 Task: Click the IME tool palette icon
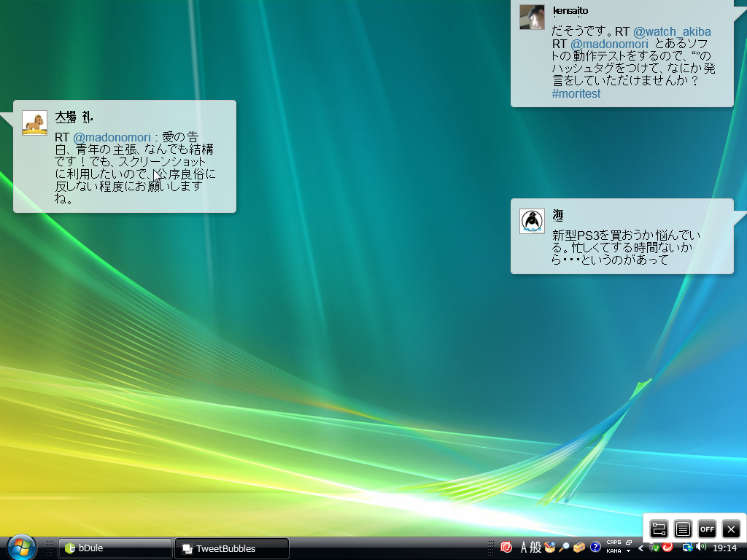pyautogui.click(x=549, y=547)
